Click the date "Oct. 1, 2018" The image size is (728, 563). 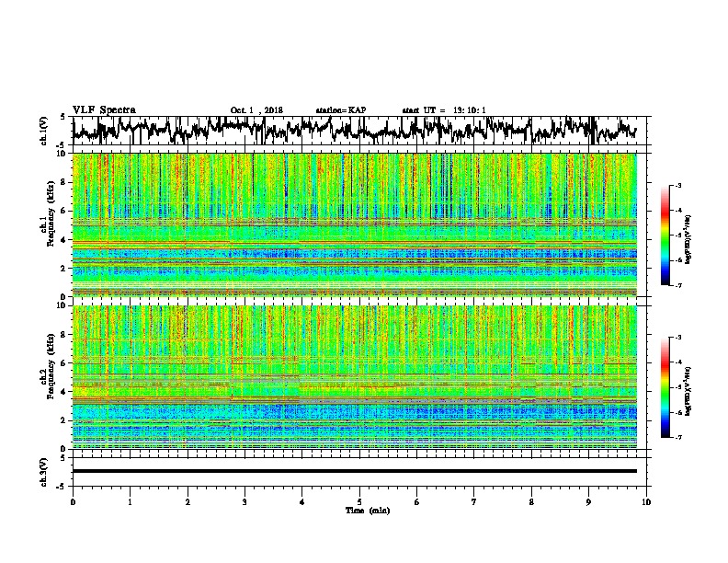coord(256,110)
